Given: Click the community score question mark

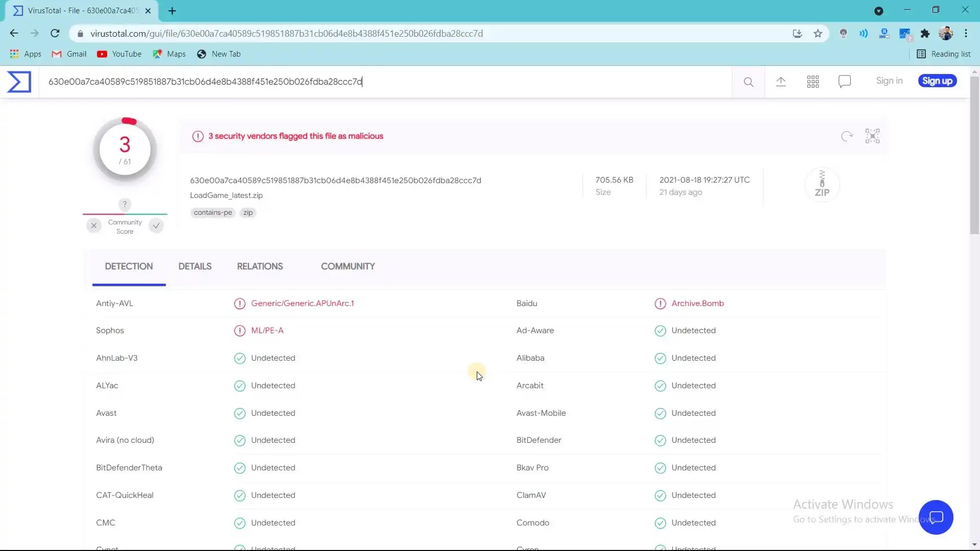Looking at the screenshot, I should pyautogui.click(x=125, y=204).
